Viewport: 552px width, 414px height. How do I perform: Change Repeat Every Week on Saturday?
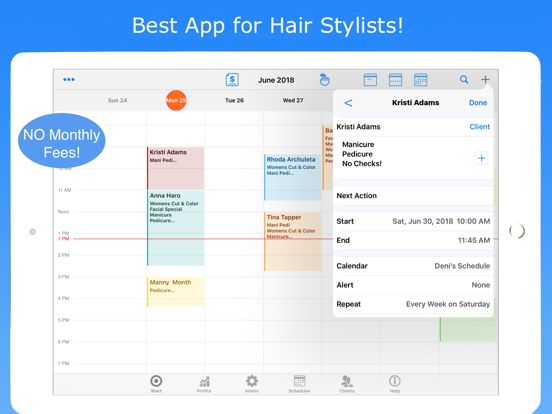pos(413,304)
